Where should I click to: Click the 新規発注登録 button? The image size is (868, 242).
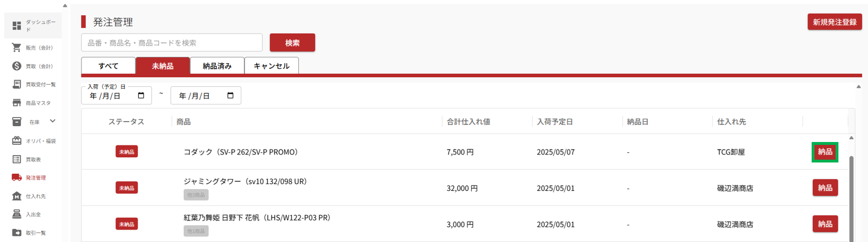click(x=834, y=22)
